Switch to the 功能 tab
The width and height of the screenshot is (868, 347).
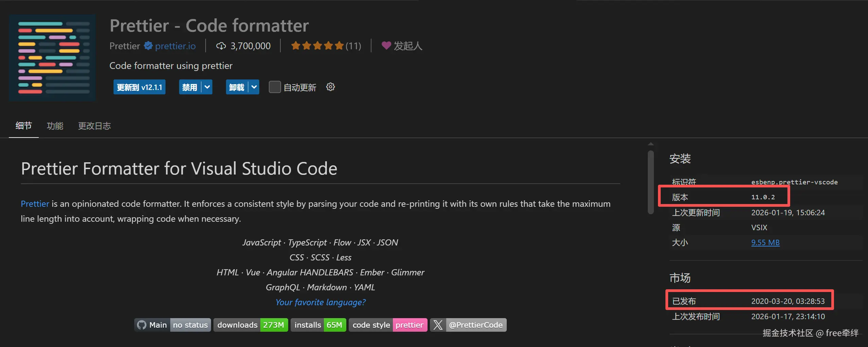point(55,126)
